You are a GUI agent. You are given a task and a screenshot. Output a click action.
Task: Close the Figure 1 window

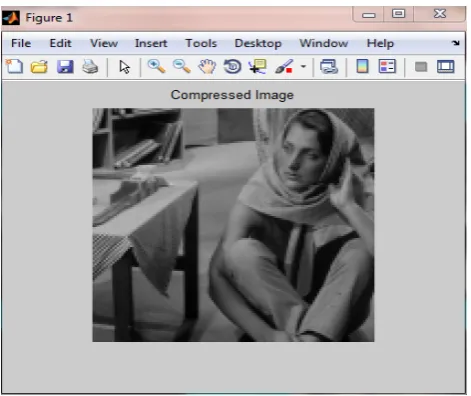click(440, 14)
